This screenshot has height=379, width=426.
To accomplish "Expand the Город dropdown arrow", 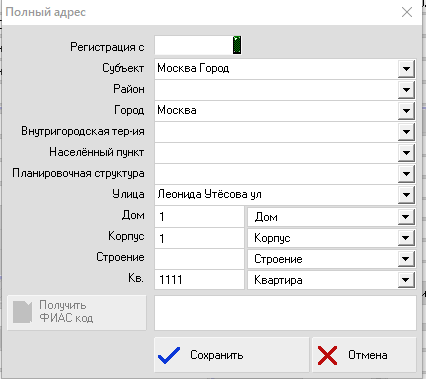I will [x=406, y=111].
